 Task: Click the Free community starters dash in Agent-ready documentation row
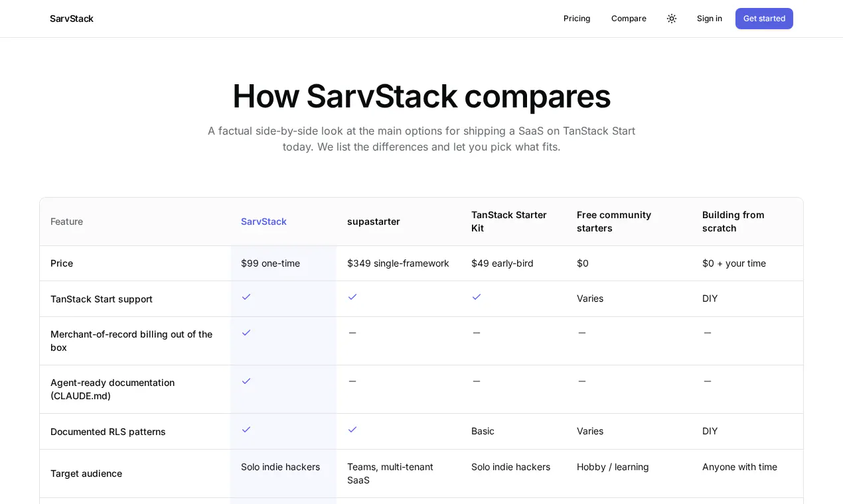point(582,381)
